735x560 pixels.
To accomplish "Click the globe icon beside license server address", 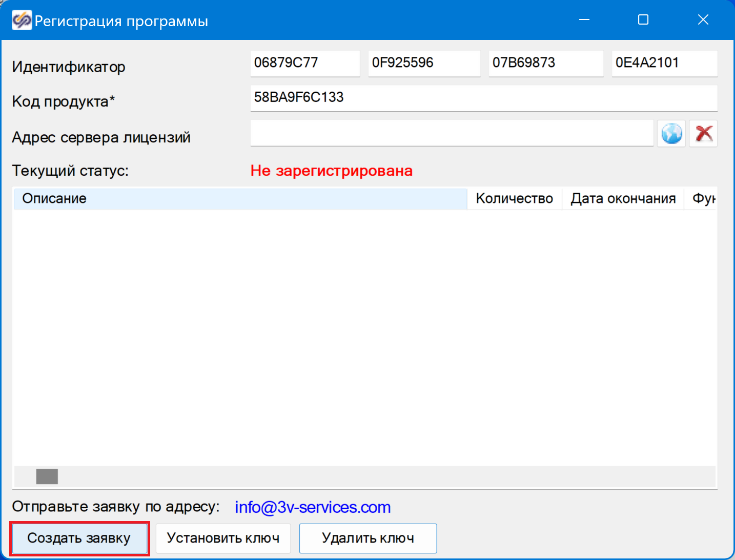I will [671, 134].
